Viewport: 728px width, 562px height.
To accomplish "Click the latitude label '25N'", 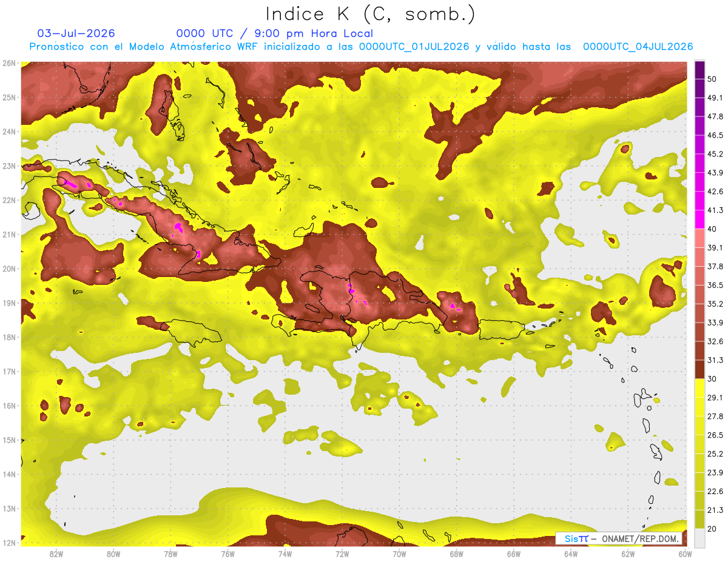I will coord(8,97).
